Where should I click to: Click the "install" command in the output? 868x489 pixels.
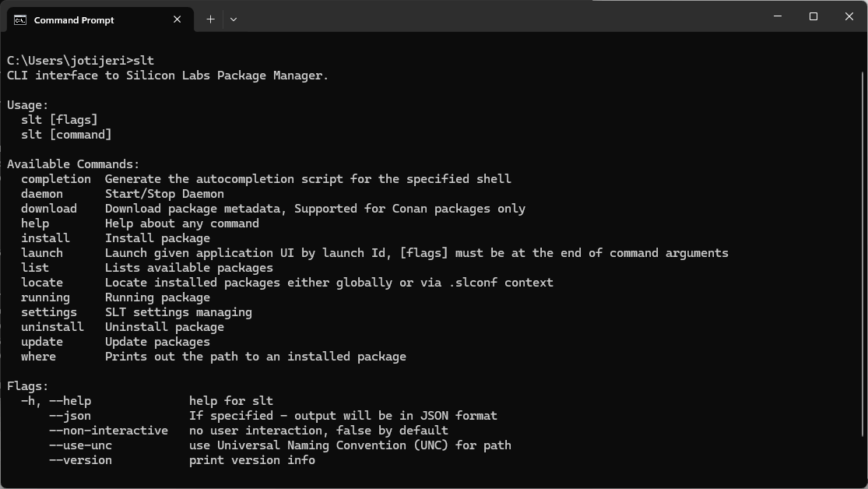point(45,238)
